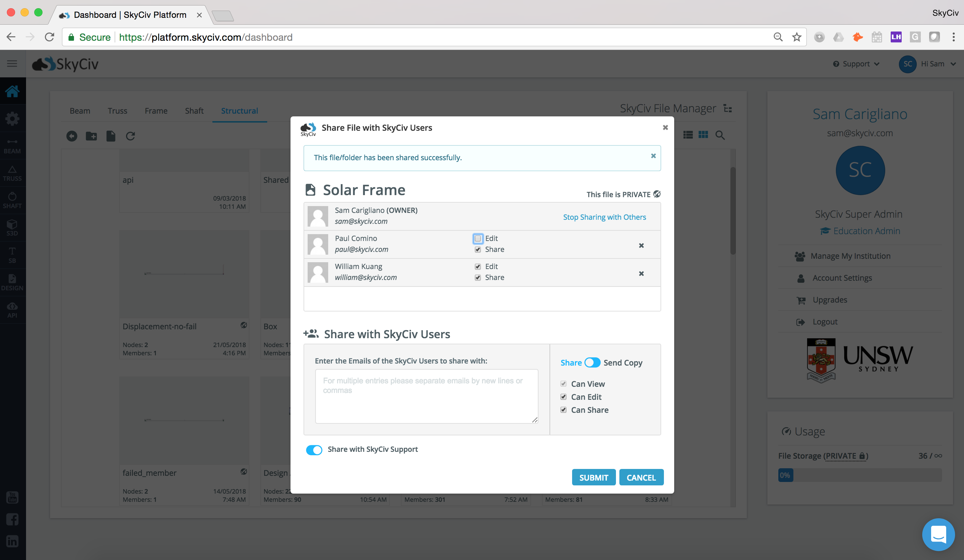Untick Edit permission for William Kuang
Viewport: 964px width, 560px height.
478,266
